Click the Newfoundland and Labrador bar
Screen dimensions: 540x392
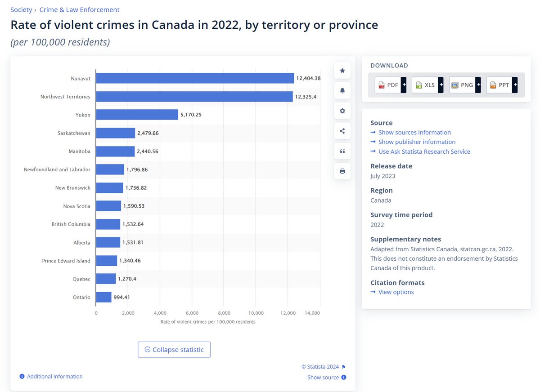(110, 169)
